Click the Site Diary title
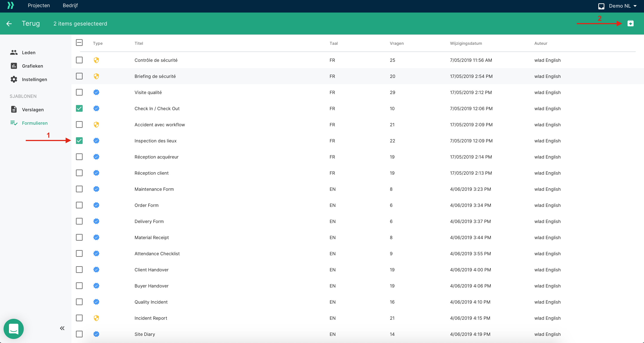644x343 pixels. click(x=145, y=334)
